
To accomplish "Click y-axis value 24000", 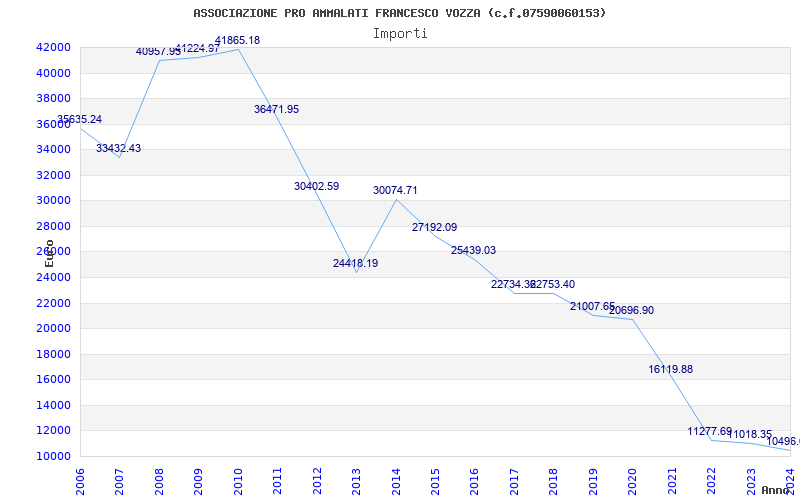I will [53, 277].
